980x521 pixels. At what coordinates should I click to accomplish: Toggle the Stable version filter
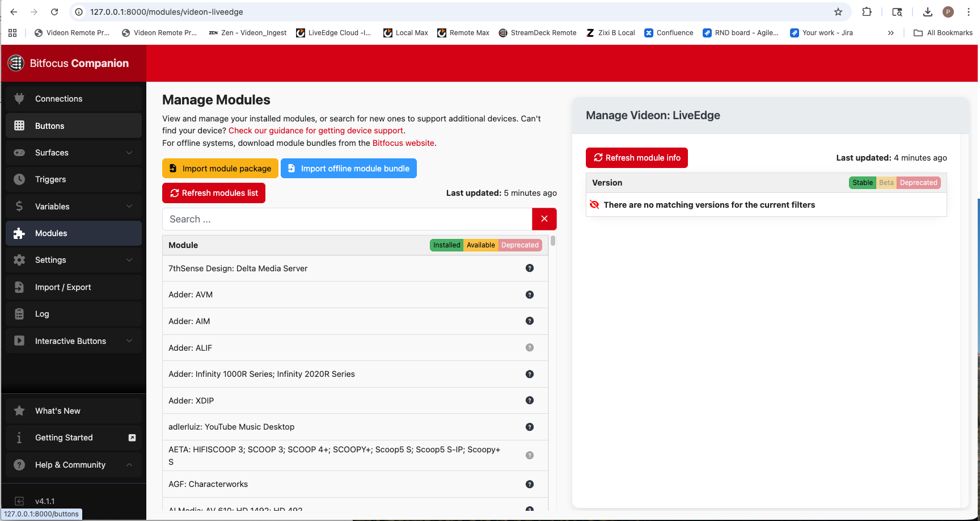click(863, 183)
